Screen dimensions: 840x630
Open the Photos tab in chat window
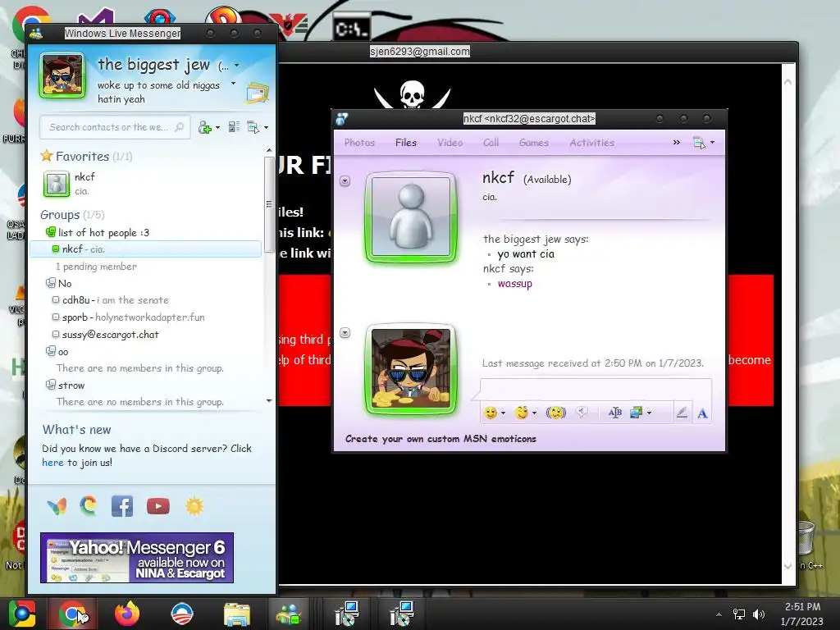[x=359, y=143]
